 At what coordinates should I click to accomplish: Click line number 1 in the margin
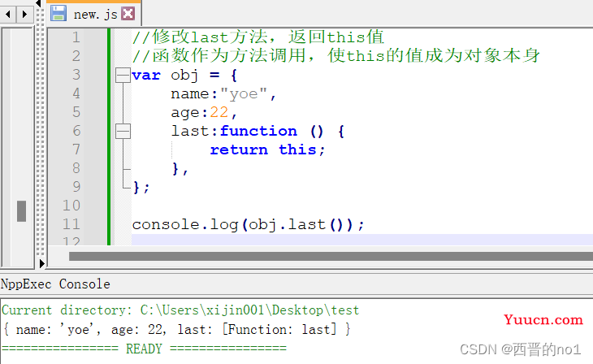point(76,37)
